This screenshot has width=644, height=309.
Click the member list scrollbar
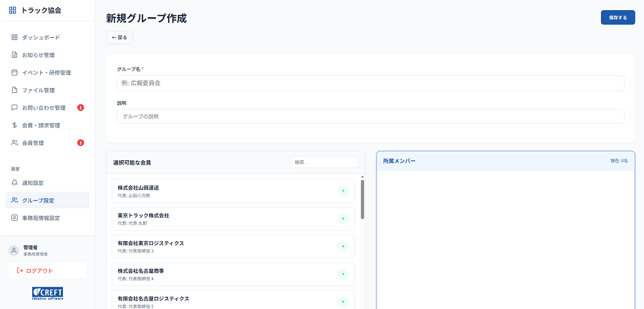362,200
